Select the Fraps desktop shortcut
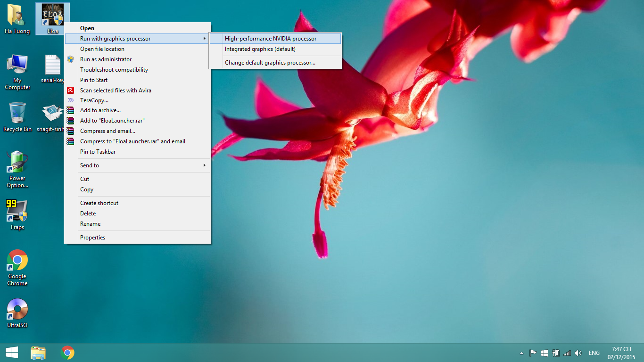Image resolution: width=644 pixels, height=362 pixels. click(17, 215)
